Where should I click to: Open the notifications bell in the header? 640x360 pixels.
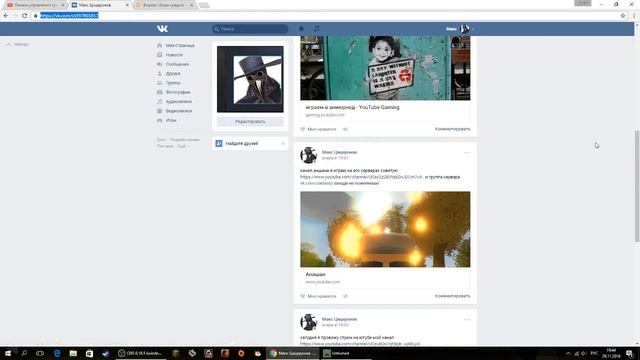pos(301,29)
